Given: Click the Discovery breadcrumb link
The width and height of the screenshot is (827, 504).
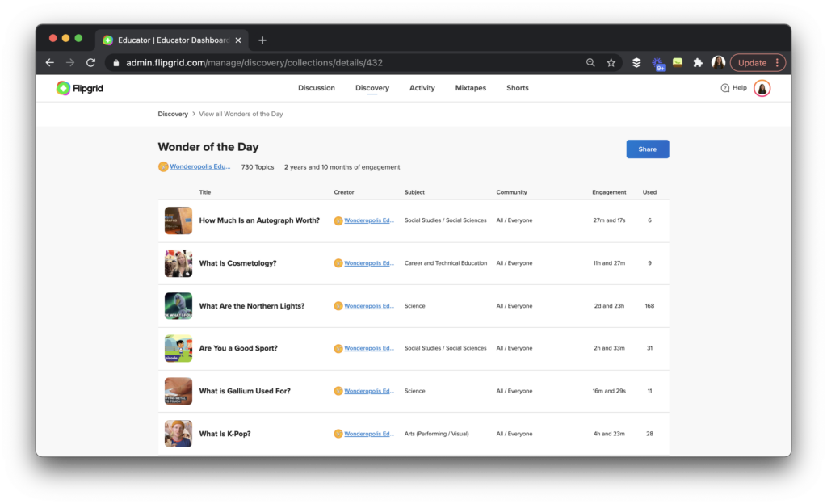Looking at the screenshot, I should pyautogui.click(x=173, y=115).
